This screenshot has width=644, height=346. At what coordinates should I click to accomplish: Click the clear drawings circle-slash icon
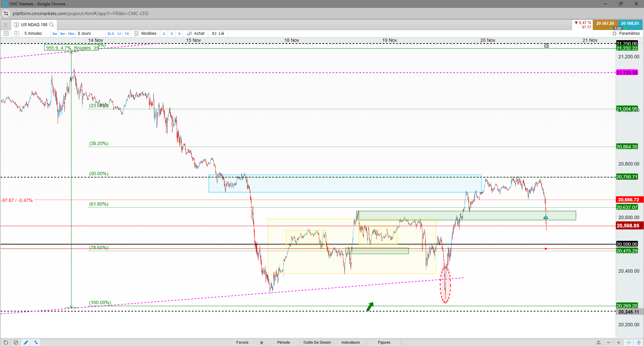click(16, 342)
